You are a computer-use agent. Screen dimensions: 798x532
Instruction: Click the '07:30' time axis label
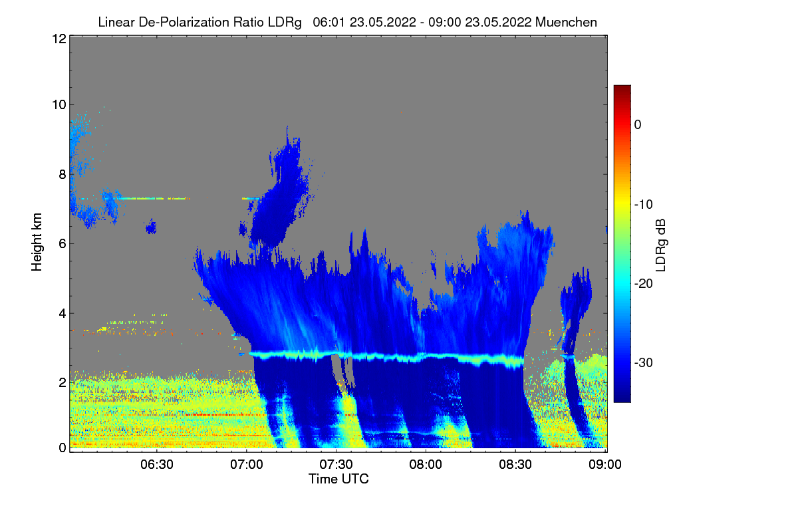336,465
